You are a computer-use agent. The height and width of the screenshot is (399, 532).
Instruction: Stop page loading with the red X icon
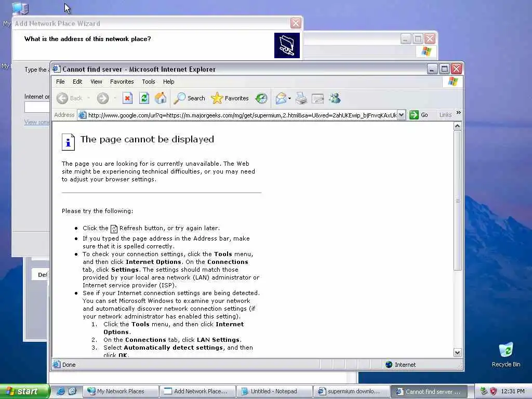click(128, 98)
